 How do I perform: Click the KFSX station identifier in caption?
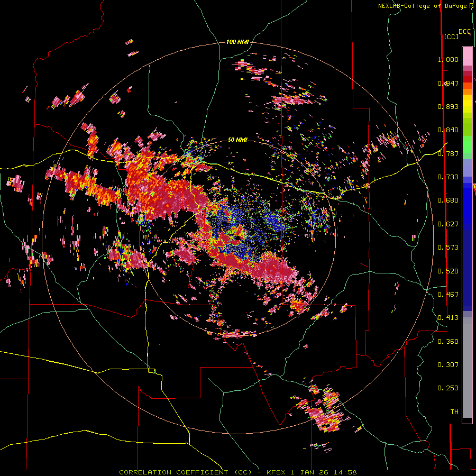coord(276,472)
